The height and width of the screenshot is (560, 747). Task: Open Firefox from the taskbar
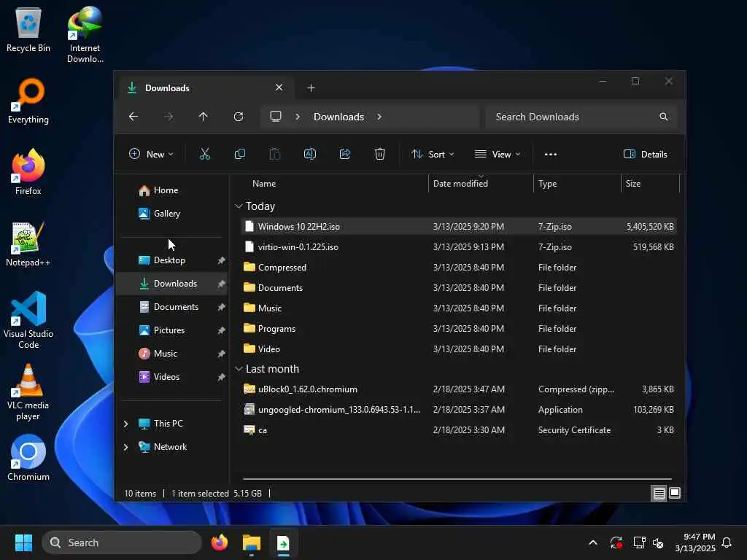[x=220, y=542]
